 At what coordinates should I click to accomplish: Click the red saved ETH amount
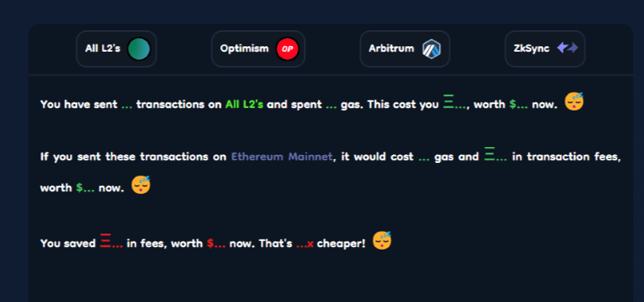click(111, 242)
